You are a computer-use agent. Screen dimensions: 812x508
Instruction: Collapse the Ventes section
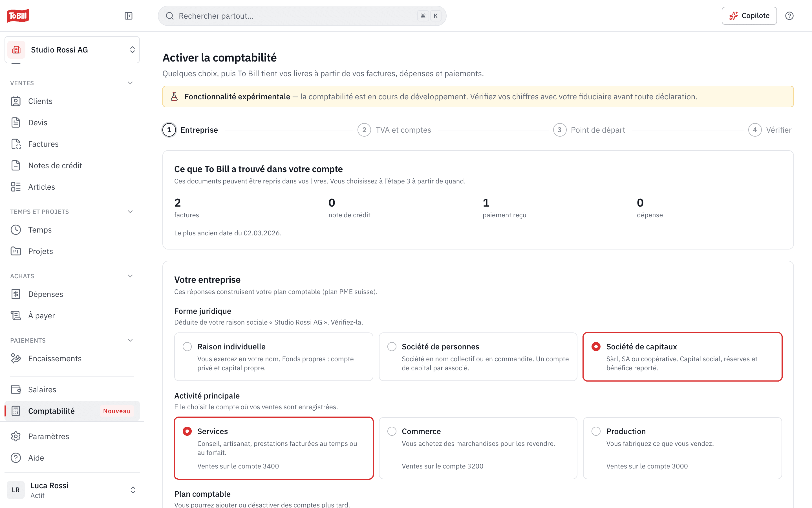pyautogui.click(x=130, y=83)
